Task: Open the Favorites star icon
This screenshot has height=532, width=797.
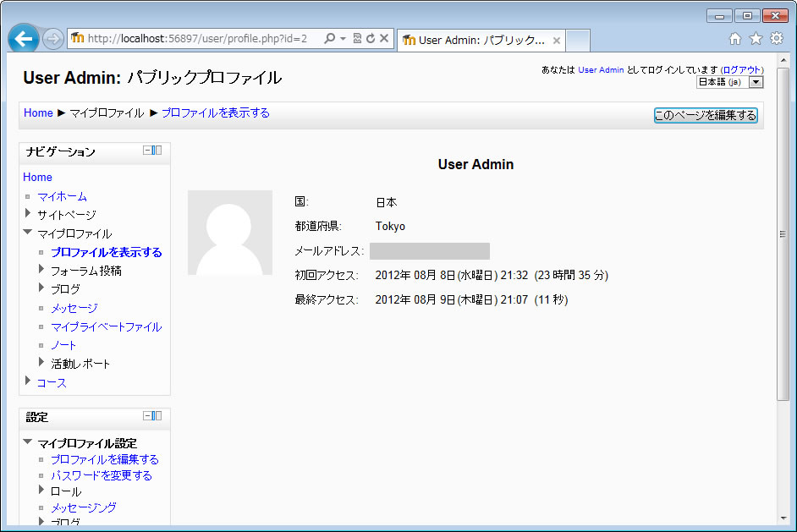Action: coord(756,39)
